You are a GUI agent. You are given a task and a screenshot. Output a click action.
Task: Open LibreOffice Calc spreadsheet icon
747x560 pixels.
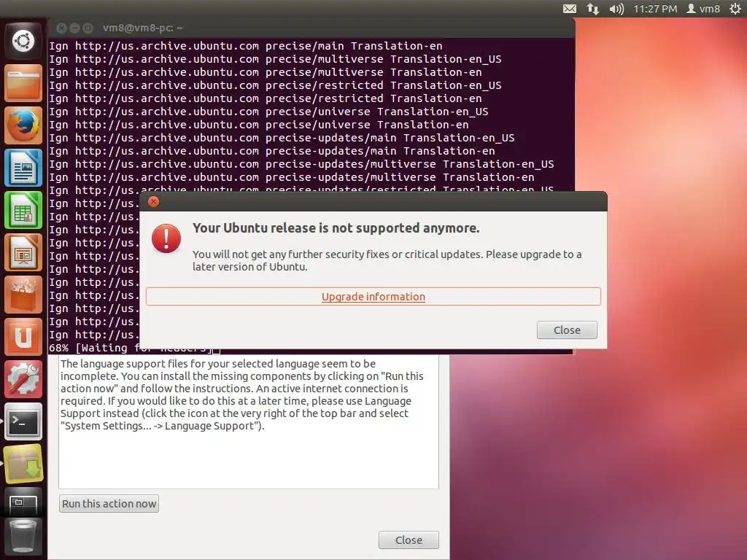(23, 210)
